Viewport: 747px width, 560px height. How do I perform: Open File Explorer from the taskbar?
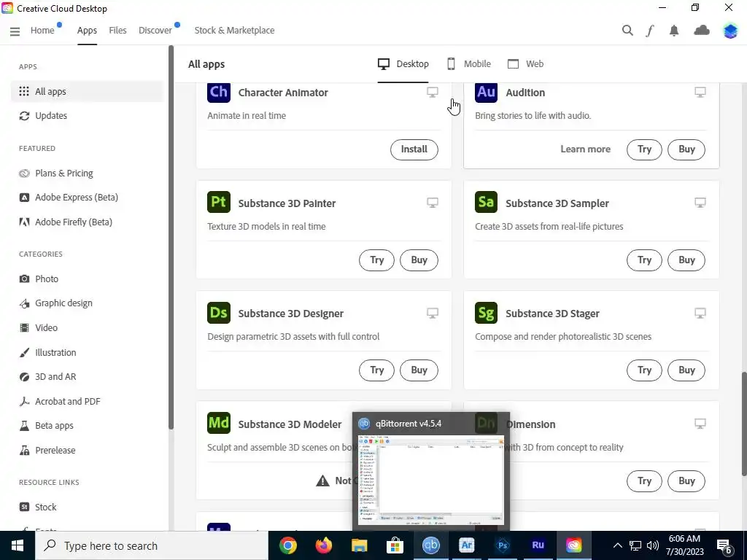pyautogui.click(x=359, y=545)
